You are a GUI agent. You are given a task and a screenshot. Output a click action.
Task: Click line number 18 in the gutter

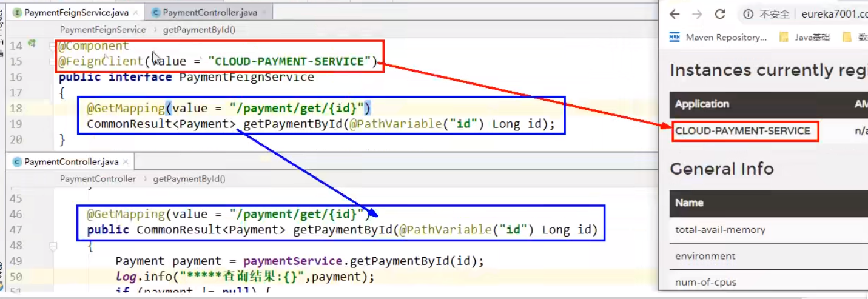click(x=15, y=109)
